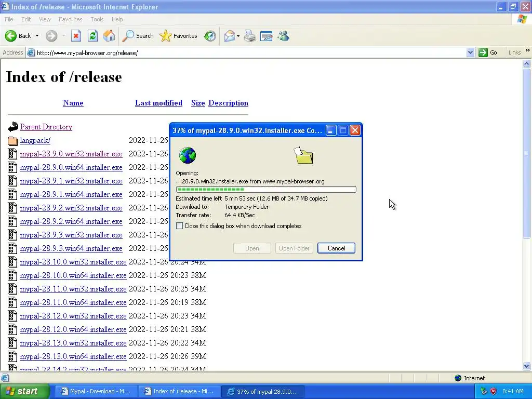This screenshot has height=399, width=532.
Task: Click mypal-28.12.0.win32.installer.exe link
Action: [x=73, y=316]
